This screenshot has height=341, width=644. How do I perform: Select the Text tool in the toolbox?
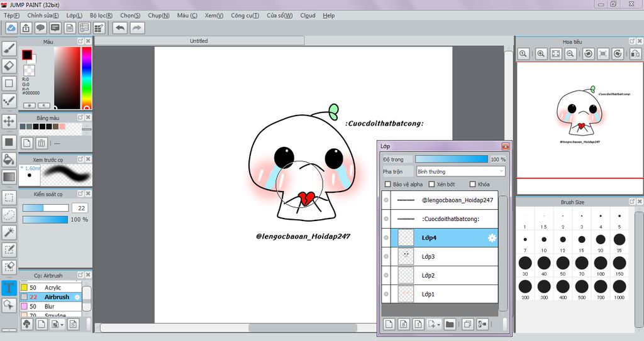click(x=9, y=288)
